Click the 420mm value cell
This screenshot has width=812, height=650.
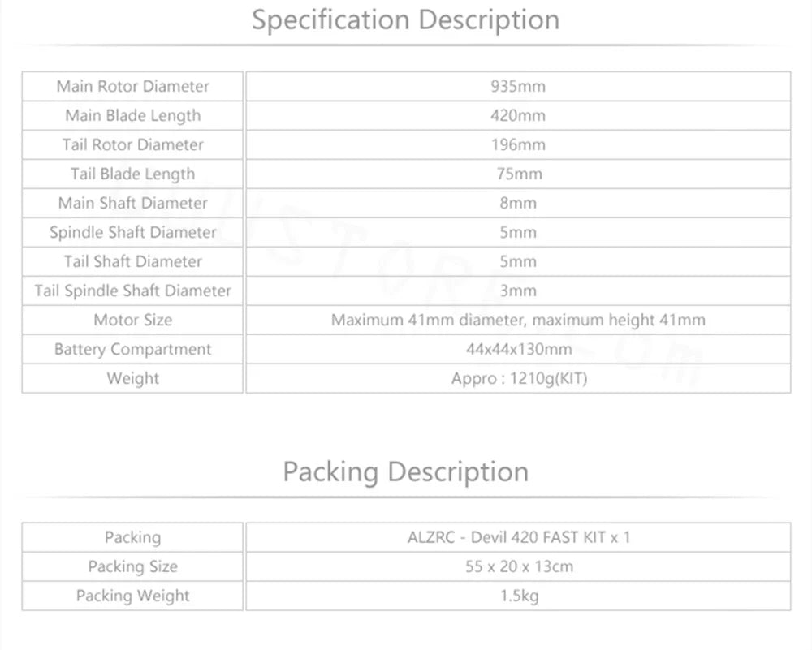[517, 115]
